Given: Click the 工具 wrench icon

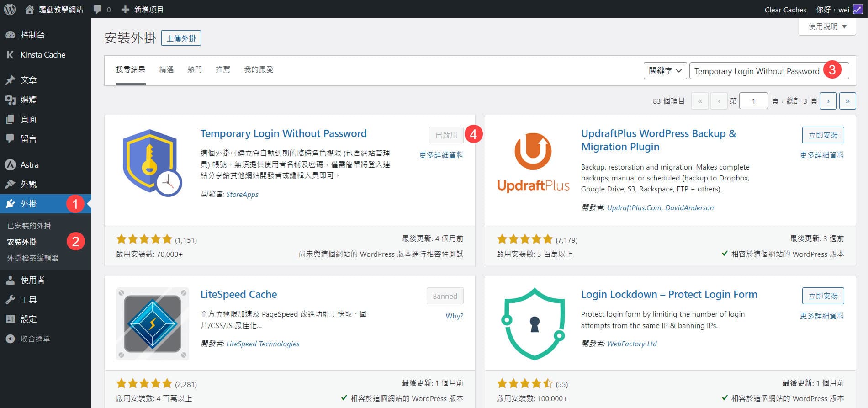Looking at the screenshot, I should 10,300.
